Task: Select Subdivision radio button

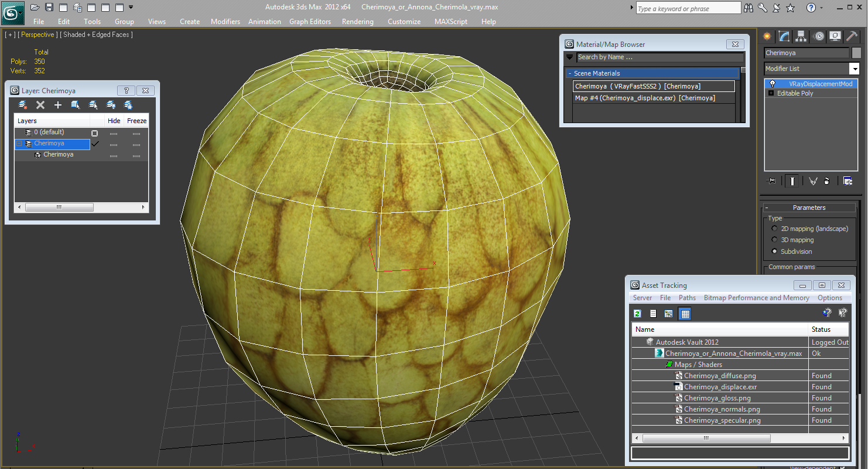Action: click(x=774, y=252)
